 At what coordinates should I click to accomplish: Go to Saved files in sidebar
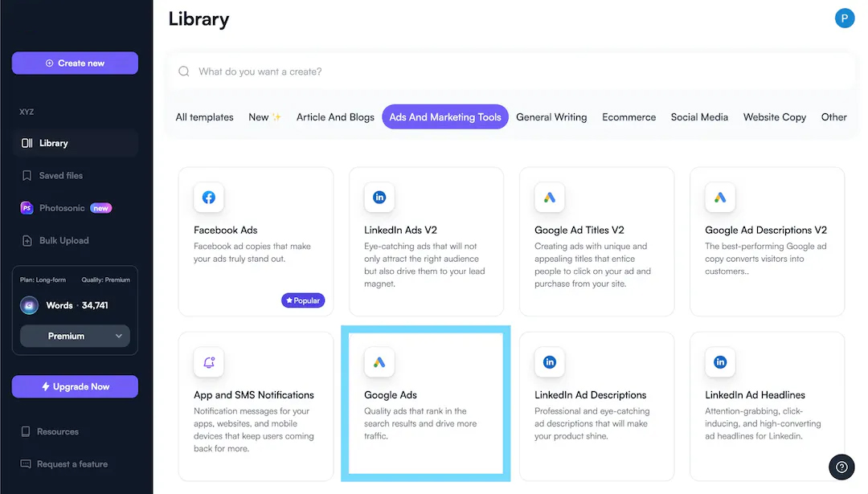click(61, 176)
